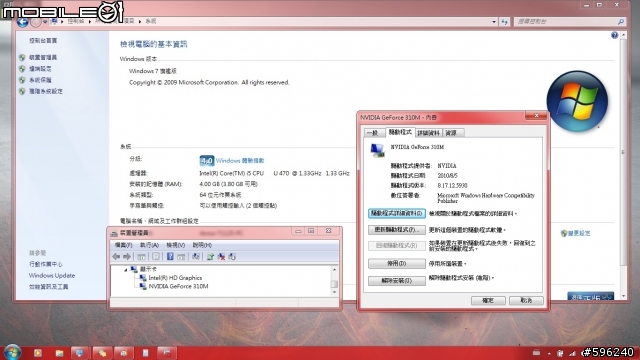Click 更新驅動程式(P)... button

(x=397, y=230)
